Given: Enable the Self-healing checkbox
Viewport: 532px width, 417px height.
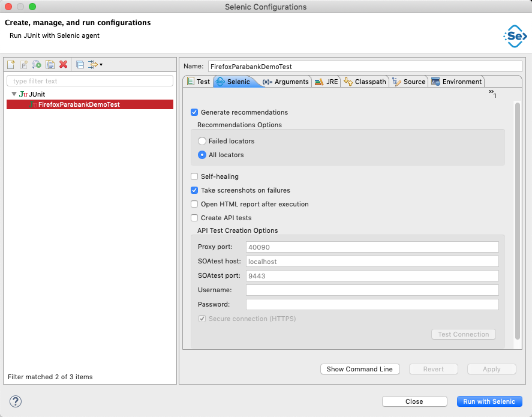Looking at the screenshot, I should pyautogui.click(x=194, y=176).
